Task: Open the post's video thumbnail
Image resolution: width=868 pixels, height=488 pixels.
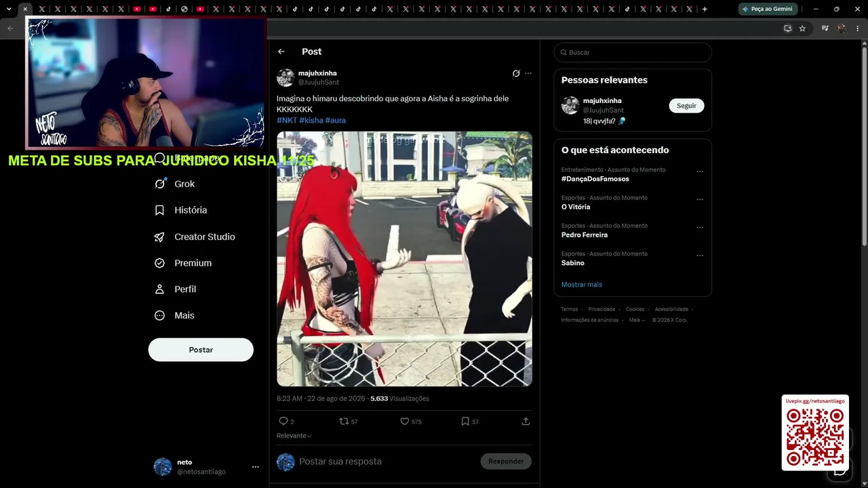Action: click(x=404, y=259)
